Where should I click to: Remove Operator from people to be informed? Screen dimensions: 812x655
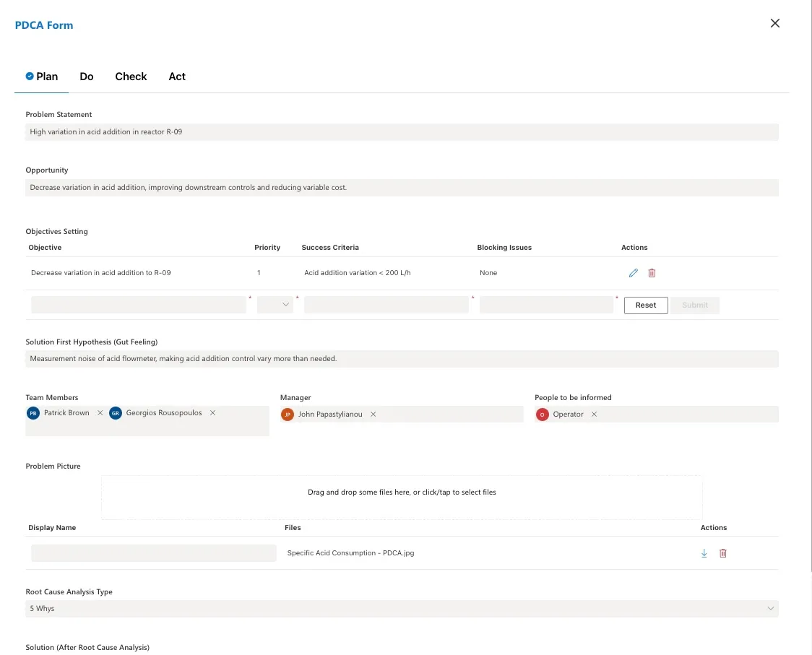pyautogui.click(x=594, y=415)
